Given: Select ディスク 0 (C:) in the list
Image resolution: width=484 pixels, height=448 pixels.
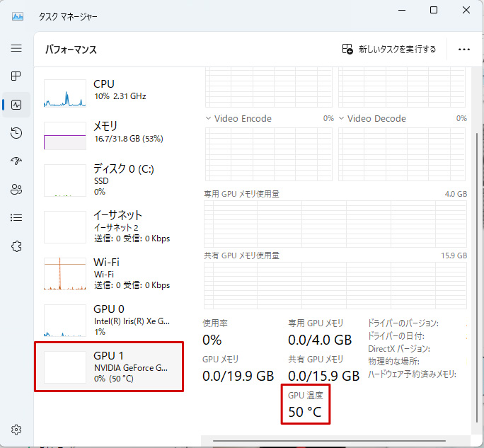Looking at the screenshot, I should 109,180.
